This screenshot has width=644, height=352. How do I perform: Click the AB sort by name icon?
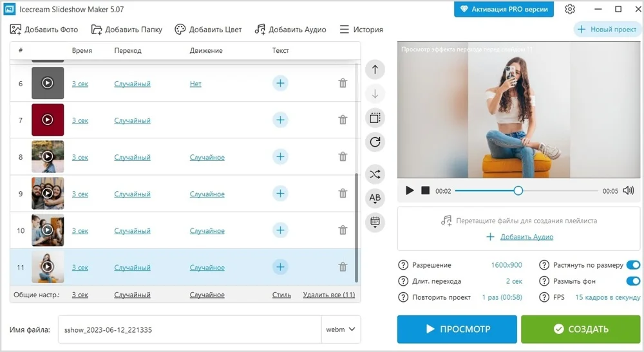(375, 199)
